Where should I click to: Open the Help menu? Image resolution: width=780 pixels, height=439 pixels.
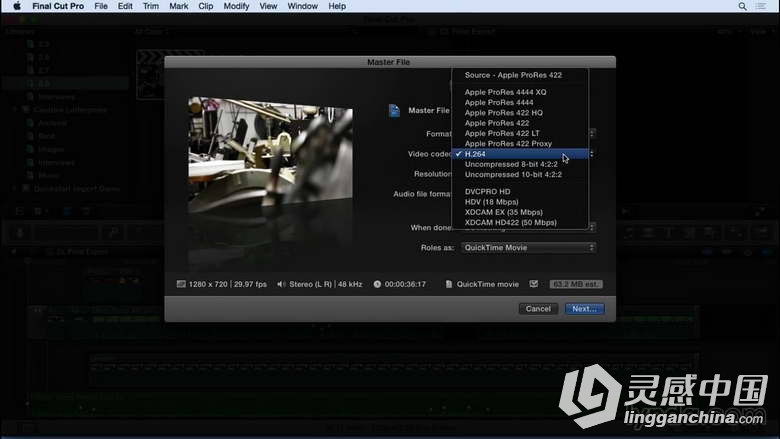pos(337,6)
